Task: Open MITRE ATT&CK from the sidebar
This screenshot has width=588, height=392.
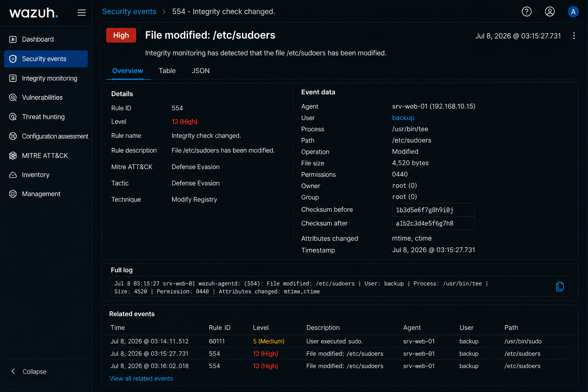Action: coord(46,156)
